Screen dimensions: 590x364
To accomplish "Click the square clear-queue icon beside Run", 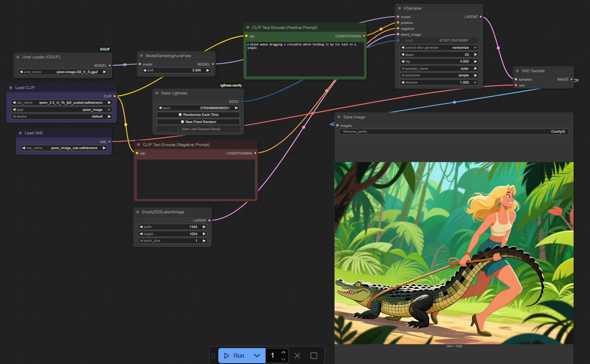I will tap(314, 356).
